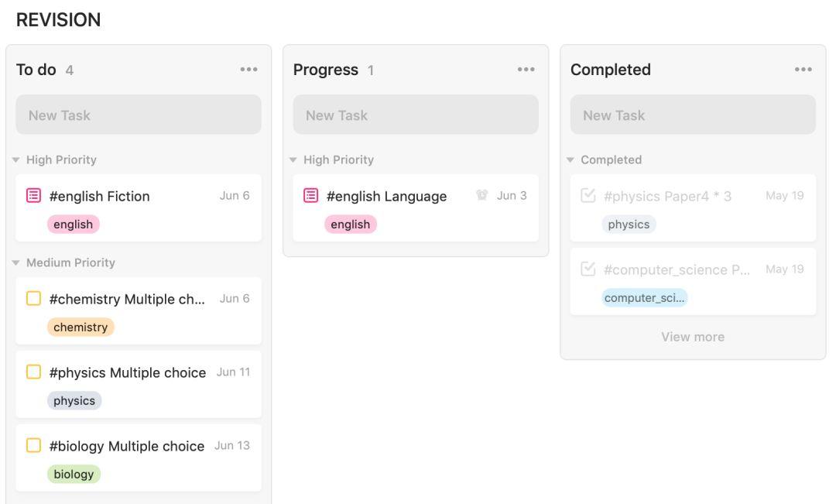Click the alarm reminder icon on english Language
This screenshot has height=504, width=836.
click(482, 196)
